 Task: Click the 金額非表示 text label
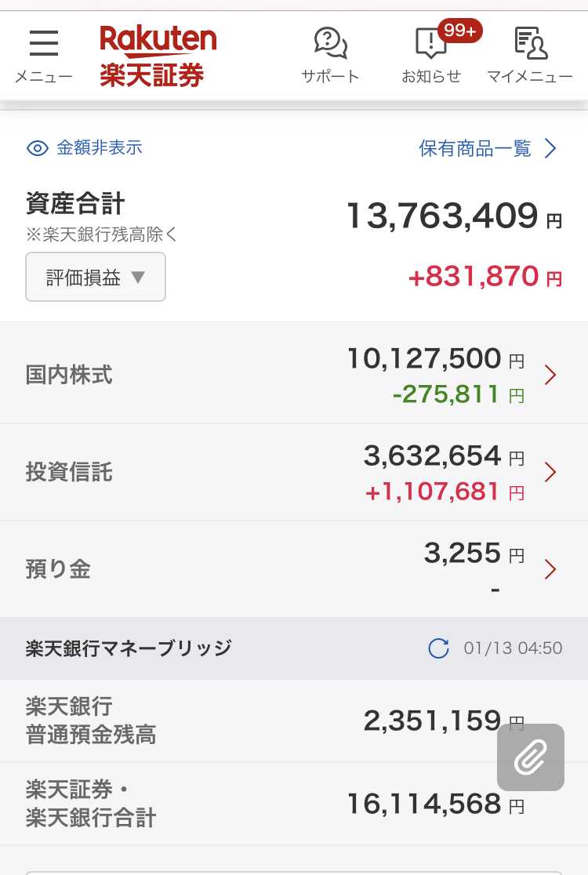(x=100, y=148)
